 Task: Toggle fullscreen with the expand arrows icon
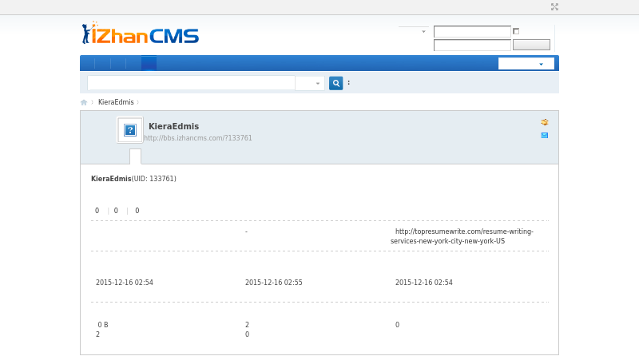[x=554, y=7]
